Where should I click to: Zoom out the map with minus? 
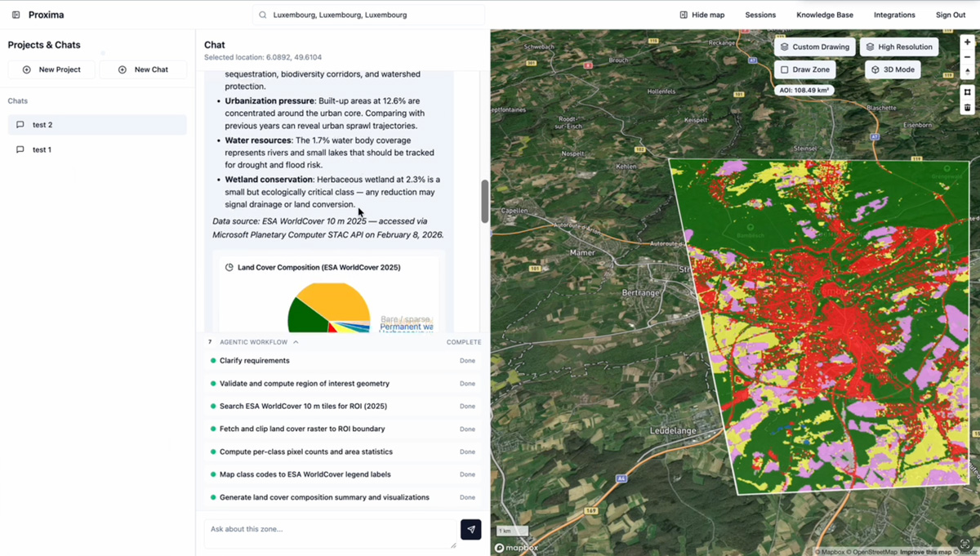968,57
